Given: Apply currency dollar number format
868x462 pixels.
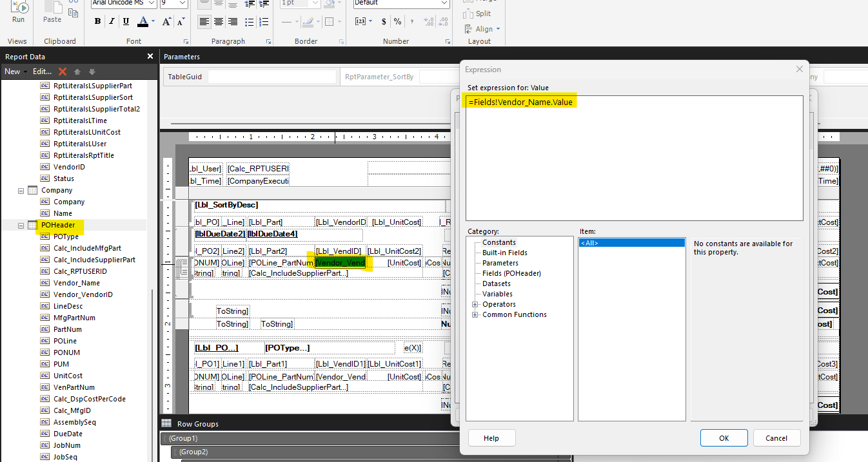Looking at the screenshot, I should coord(384,21).
